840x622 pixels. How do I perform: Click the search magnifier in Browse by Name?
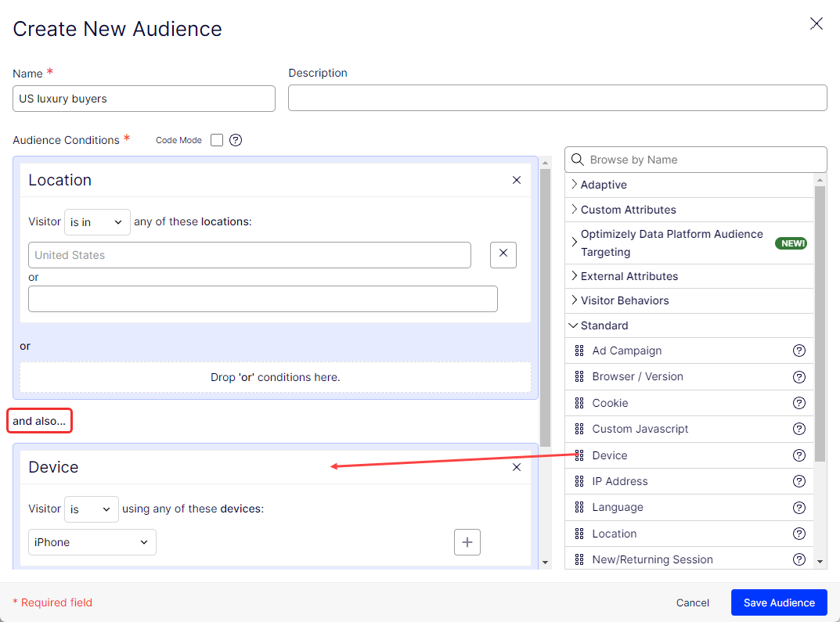tap(577, 160)
